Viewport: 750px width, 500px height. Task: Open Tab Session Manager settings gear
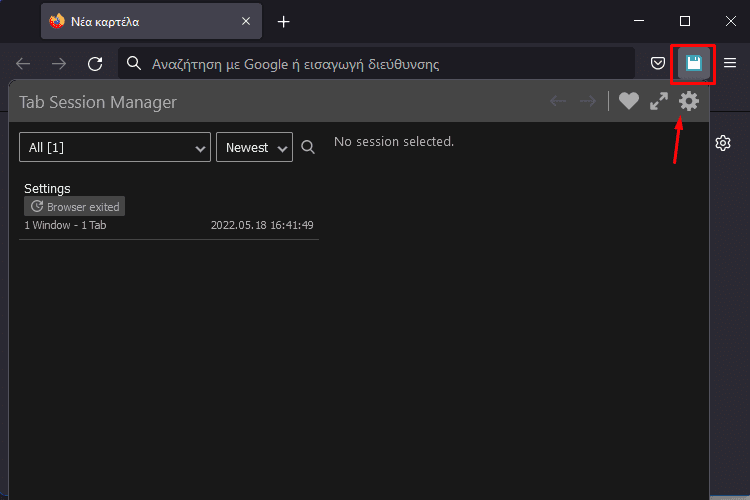tap(689, 101)
